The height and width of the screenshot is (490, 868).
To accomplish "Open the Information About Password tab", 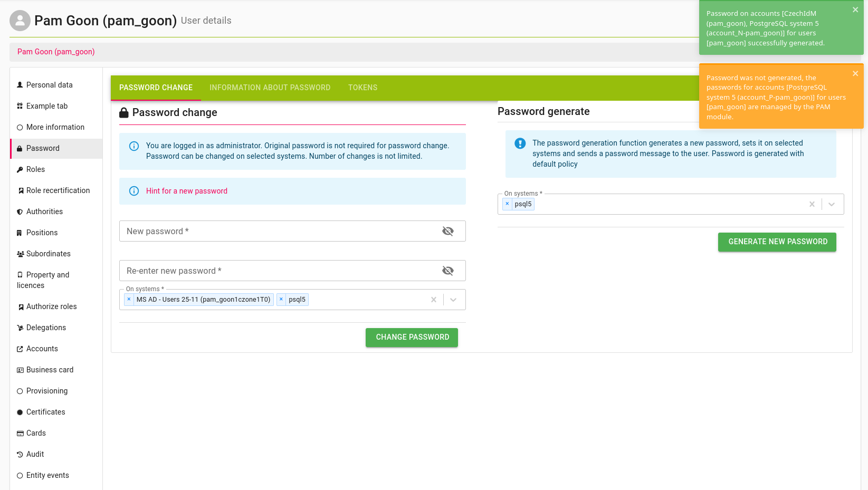I will pyautogui.click(x=270, y=88).
